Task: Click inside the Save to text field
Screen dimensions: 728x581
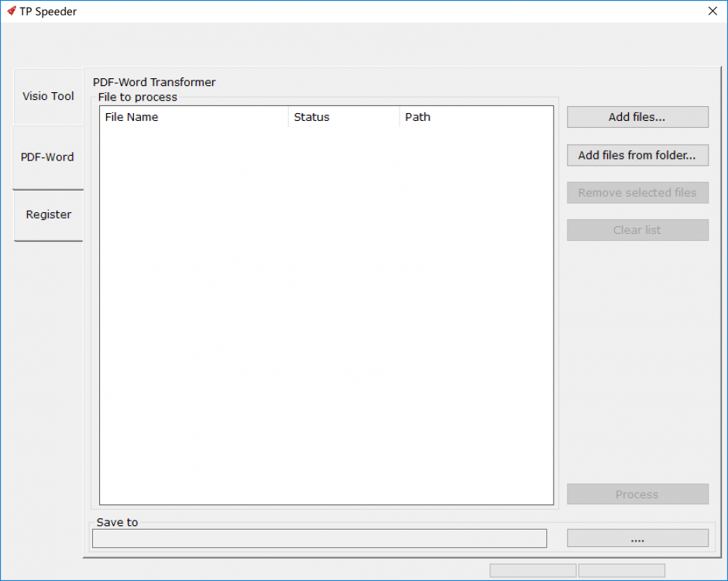Action: (319, 538)
